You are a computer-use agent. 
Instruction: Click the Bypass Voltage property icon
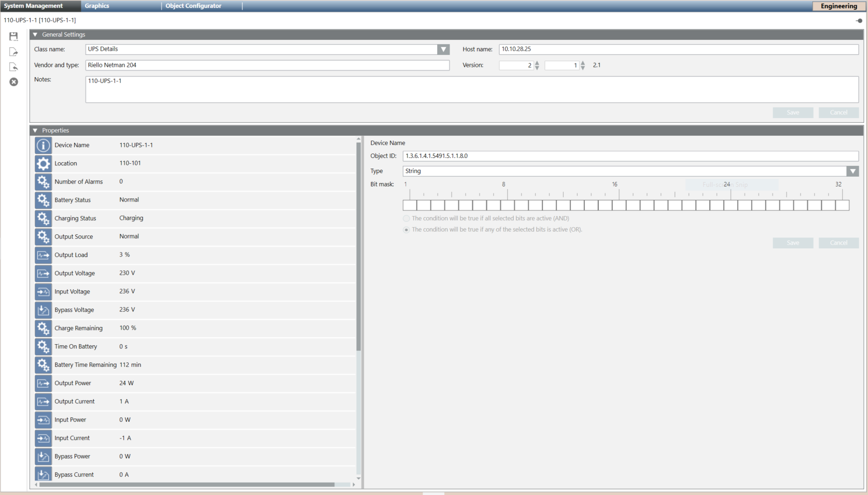point(43,310)
